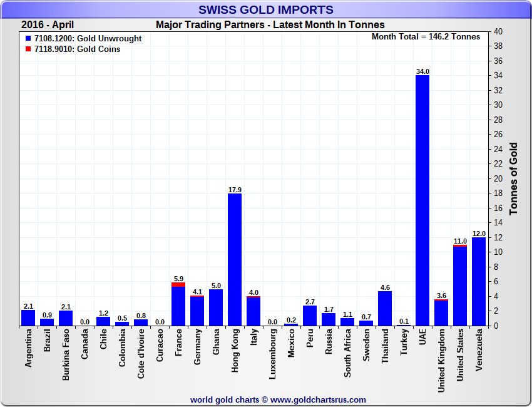Click the Peru bar
The height and width of the screenshot is (407, 532).
click(310, 316)
